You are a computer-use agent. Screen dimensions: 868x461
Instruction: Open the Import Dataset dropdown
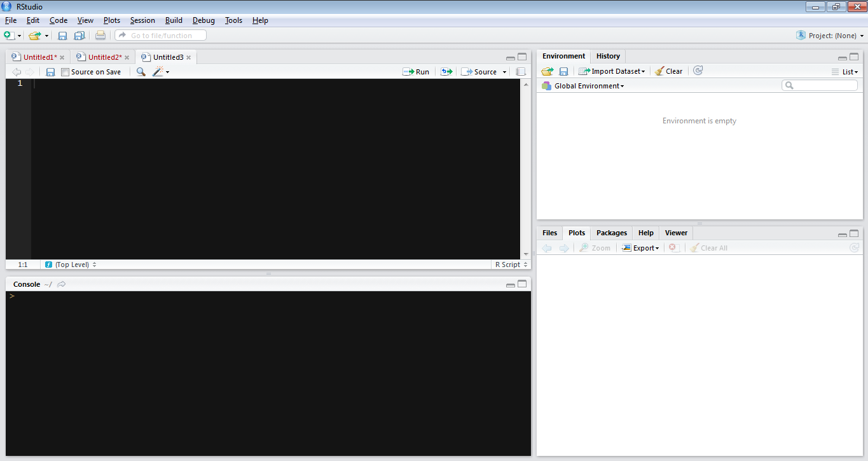(612, 71)
